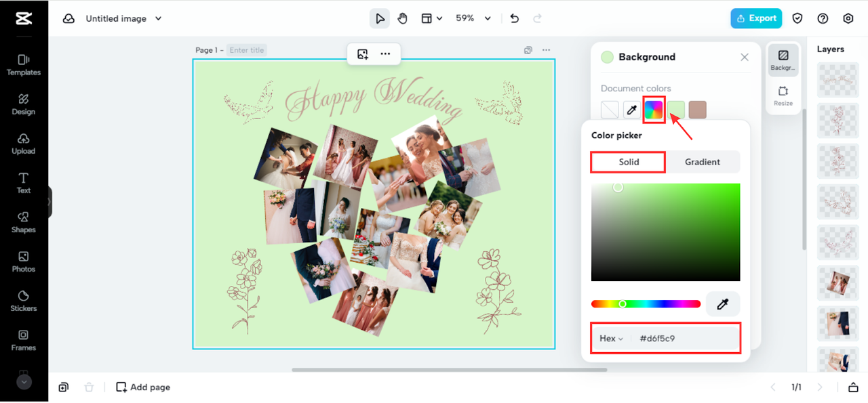Viewport: 868px width, 403px height.
Task: Click inside the green saturation color field
Action: 665,232
